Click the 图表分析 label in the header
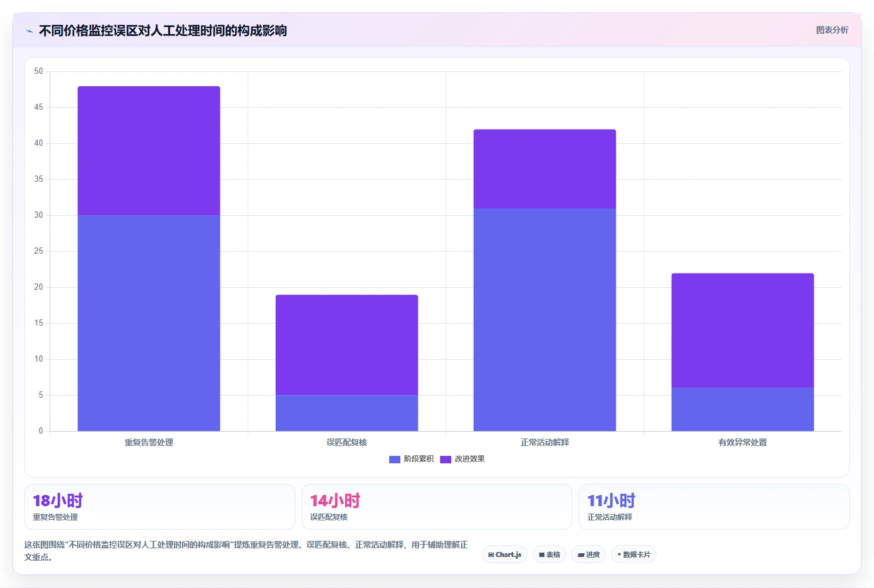Screen dimensions: 874x588 (x=832, y=30)
